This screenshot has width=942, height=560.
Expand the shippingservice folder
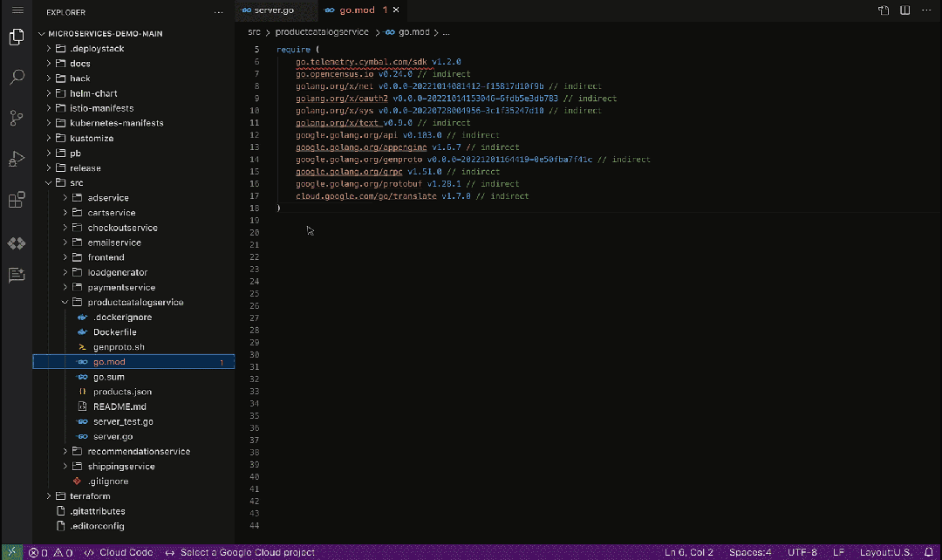121,467
